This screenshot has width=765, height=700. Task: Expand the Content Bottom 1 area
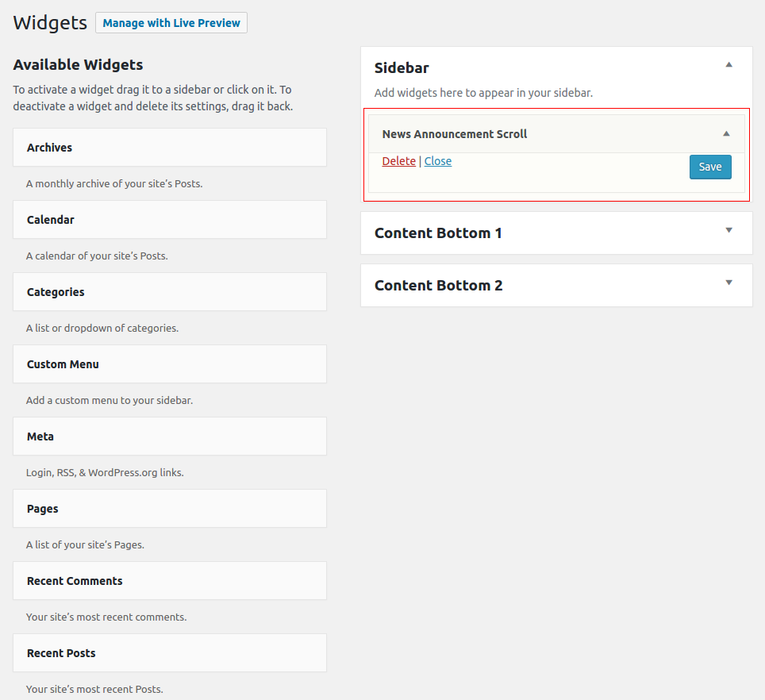pos(728,230)
